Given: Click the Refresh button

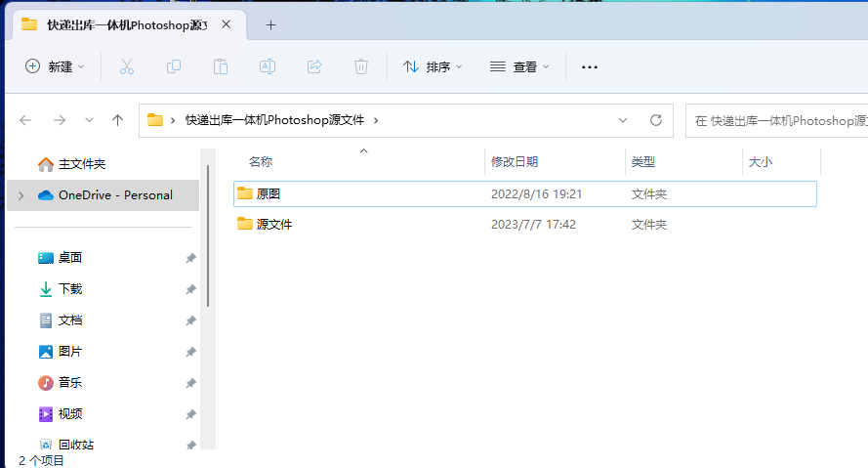Looking at the screenshot, I should (x=656, y=120).
